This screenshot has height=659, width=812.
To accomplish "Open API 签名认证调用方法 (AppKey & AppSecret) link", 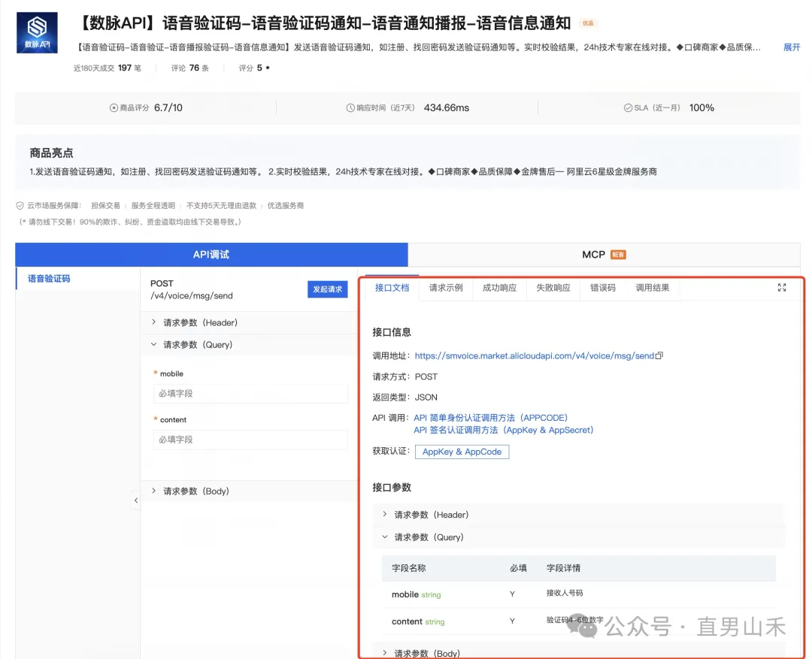I will coord(503,430).
